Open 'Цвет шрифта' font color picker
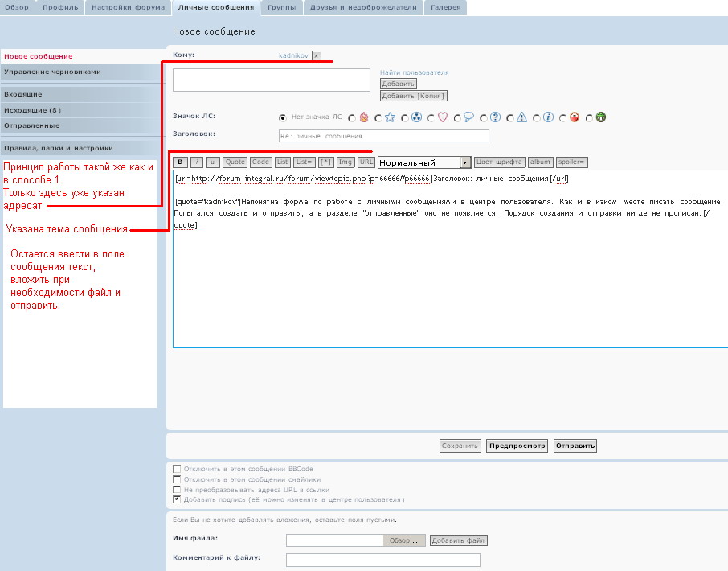This screenshot has height=571, width=728. (499, 162)
